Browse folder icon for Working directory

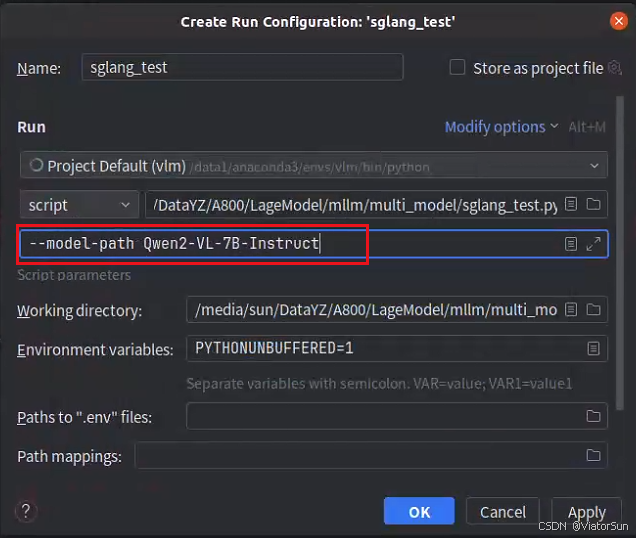[593, 310]
